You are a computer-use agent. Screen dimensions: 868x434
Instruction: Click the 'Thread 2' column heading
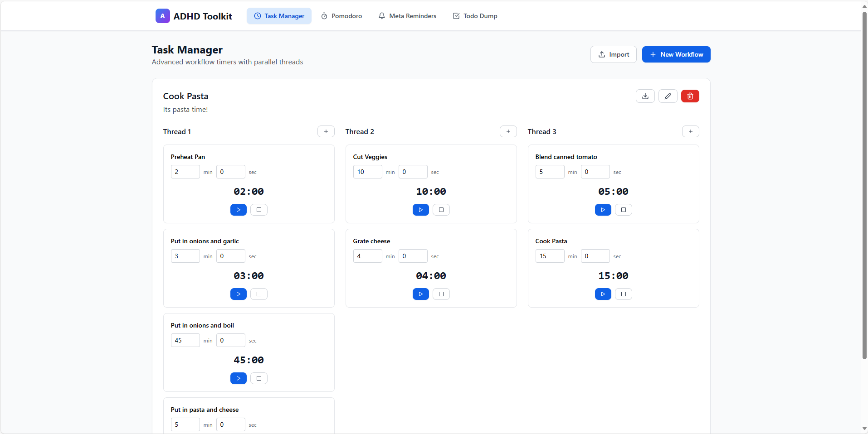pyautogui.click(x=360, y=131)
